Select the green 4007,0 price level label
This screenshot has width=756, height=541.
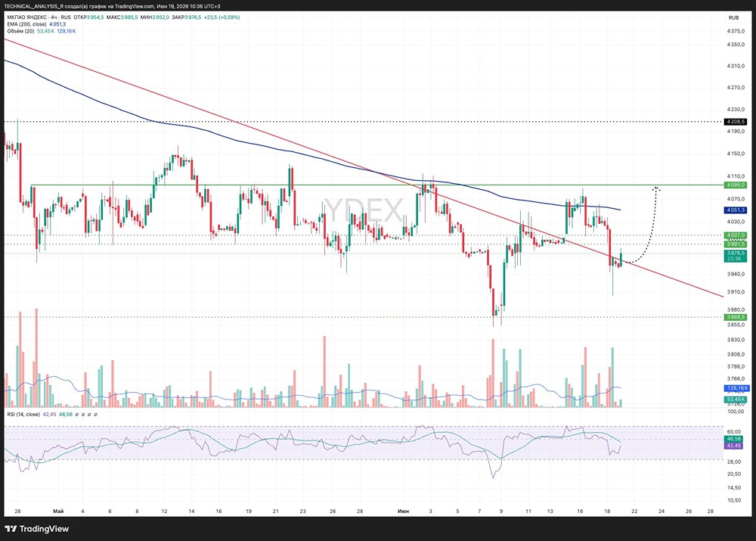pyautogui.click(x=736, y=235)
